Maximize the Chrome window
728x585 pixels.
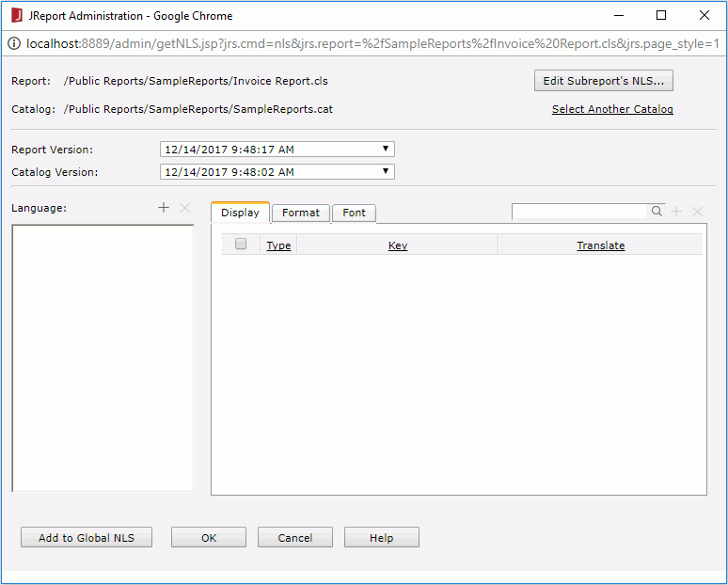point(661,15)
